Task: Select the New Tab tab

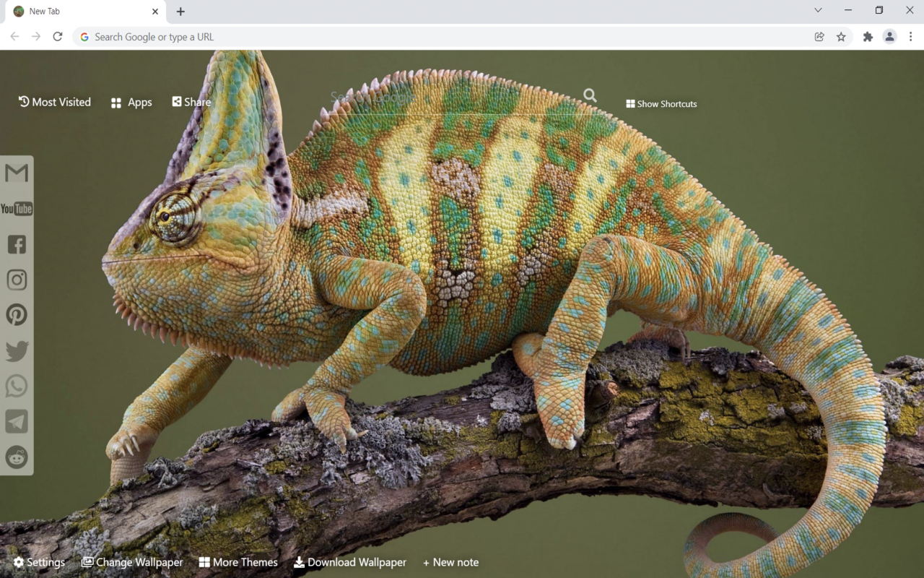Action: point(85,12)
